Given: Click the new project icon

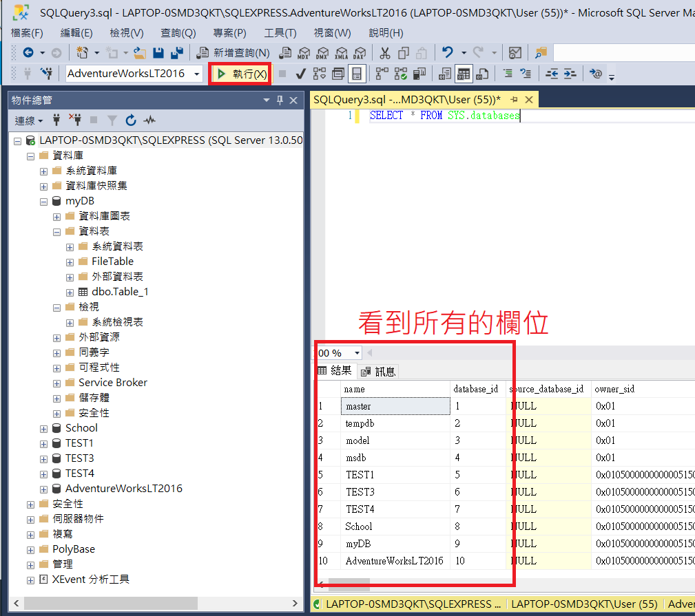Looking at the screenshot, I should 83,53.
